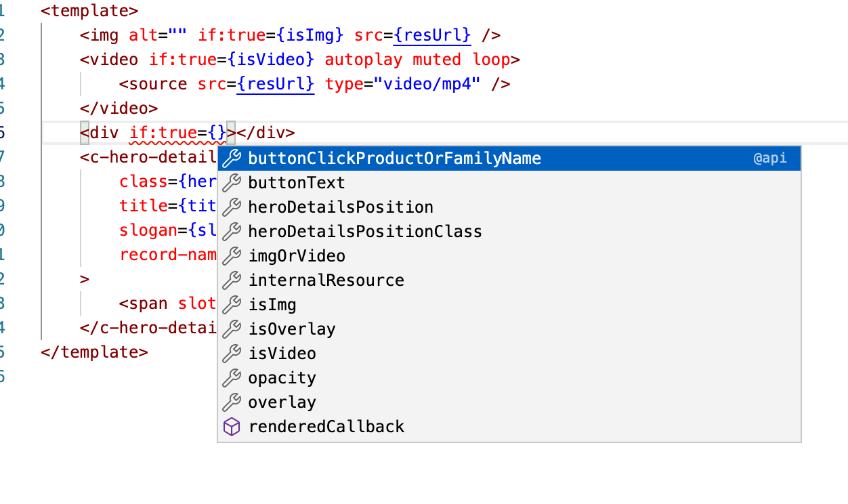Click the wrench icon beside internalResource

tap(231, 280)
